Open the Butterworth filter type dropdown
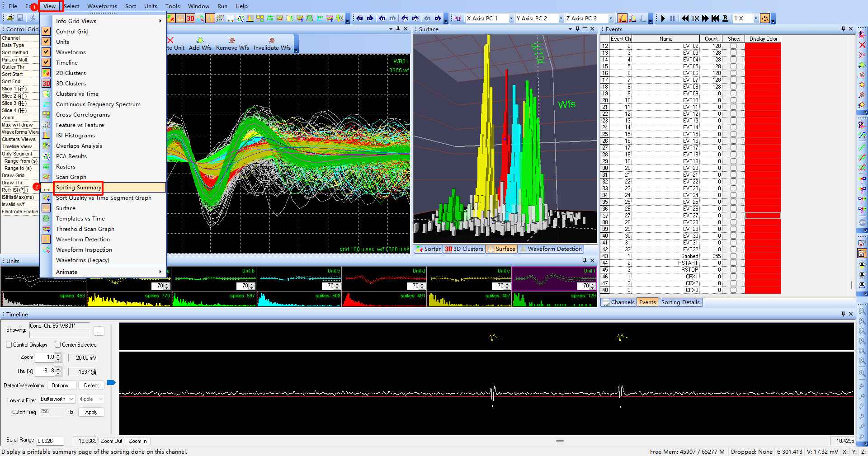The height and width of the screenshot is (456, 868). click(x=57, y=399)
